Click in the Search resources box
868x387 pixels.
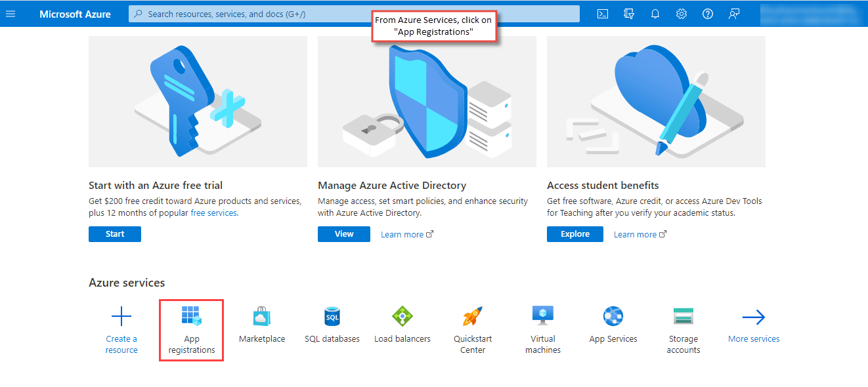(354, 14)
